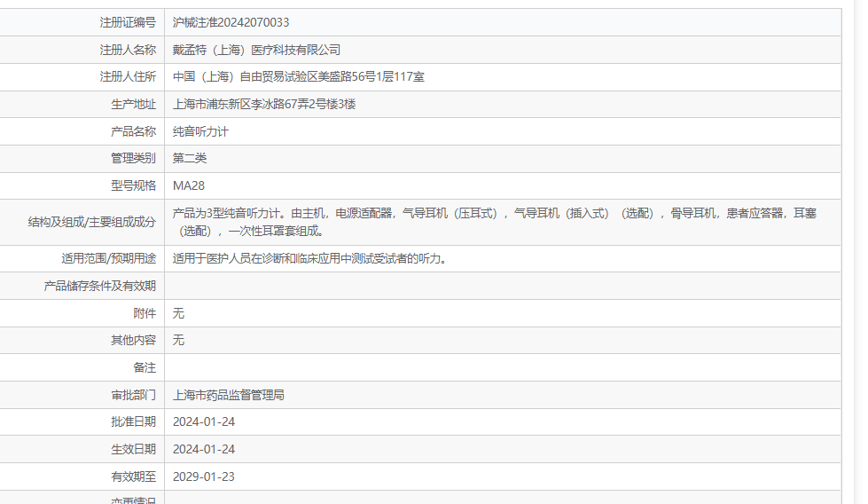Click the 型号规格 row label
The width and height of the screenshot is (868, 504).
(x=133, y=185)
